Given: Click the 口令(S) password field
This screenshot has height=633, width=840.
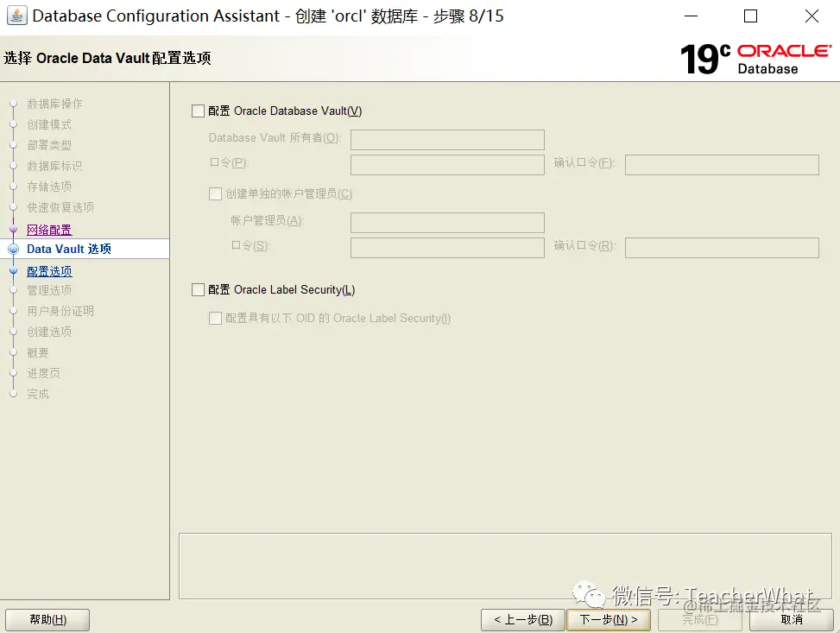Looking at the screenshot, I should point(447,248).
